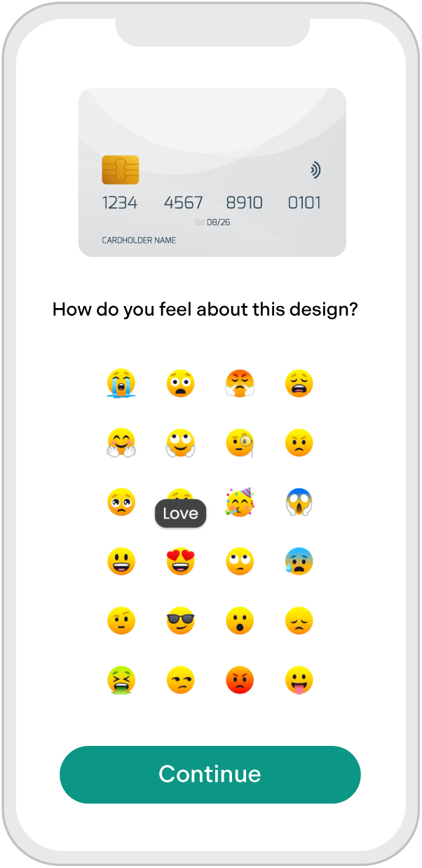Select the sunglasses cool emoji
The image size is (422, 868).
pyautogui.click(x=180, y=621)
